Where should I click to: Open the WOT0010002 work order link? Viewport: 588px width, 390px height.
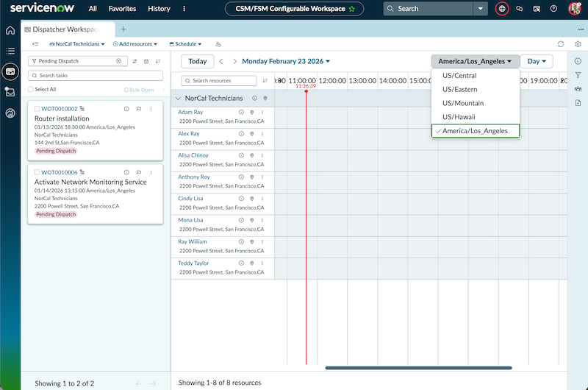(x=60, y=109)
